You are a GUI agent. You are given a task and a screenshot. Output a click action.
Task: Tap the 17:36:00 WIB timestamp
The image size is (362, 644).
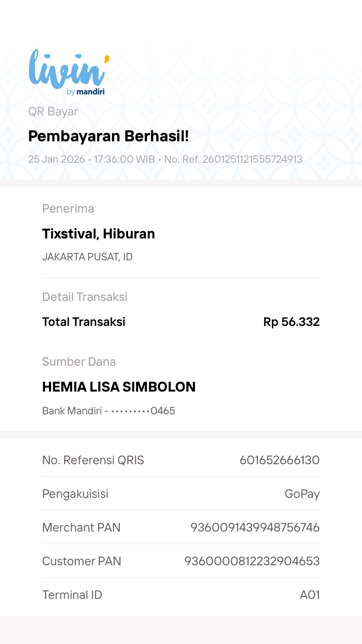pos(124,159)
